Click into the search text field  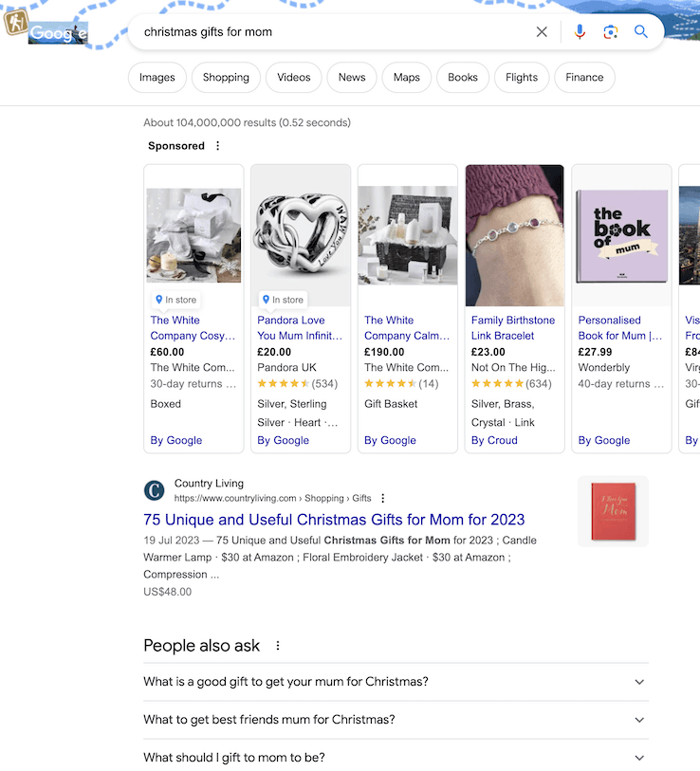[332, 32]
